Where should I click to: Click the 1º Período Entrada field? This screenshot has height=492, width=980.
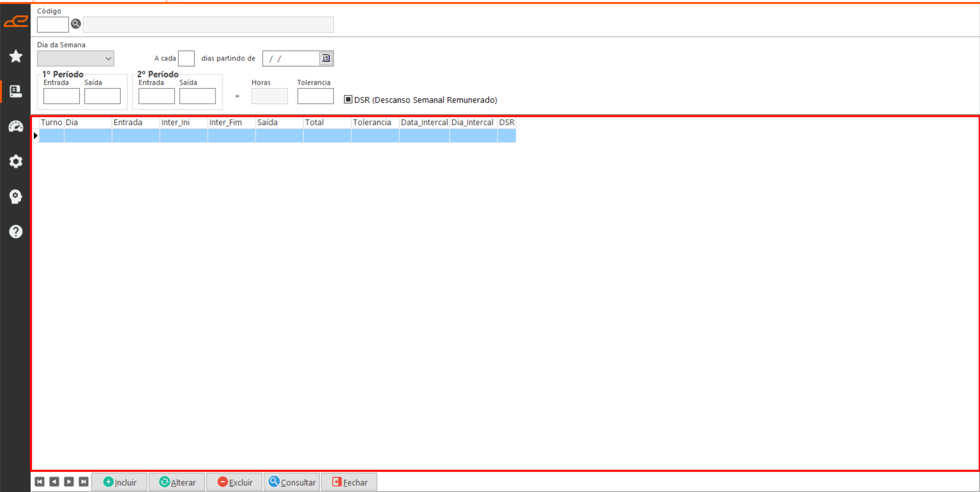61,96
